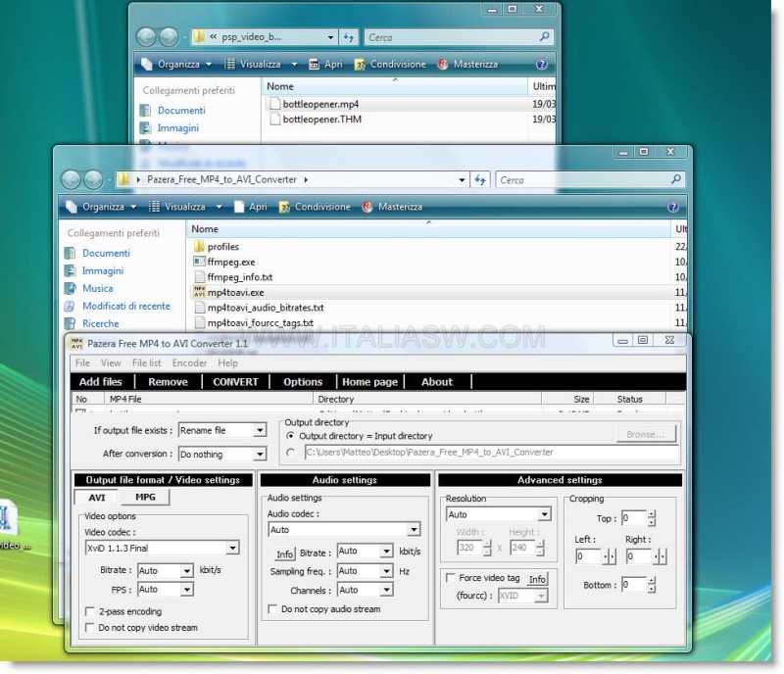The width and height of the screenshot is (784, 674).
Task: Click cropping Left value stepper
Action: tap(609, 556)
